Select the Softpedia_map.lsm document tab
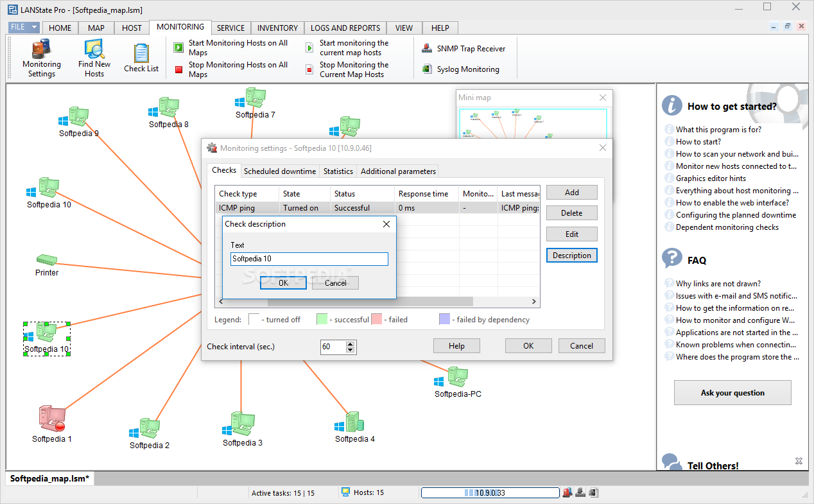Screen dimensions: 814x504 (x=51, y=478)
